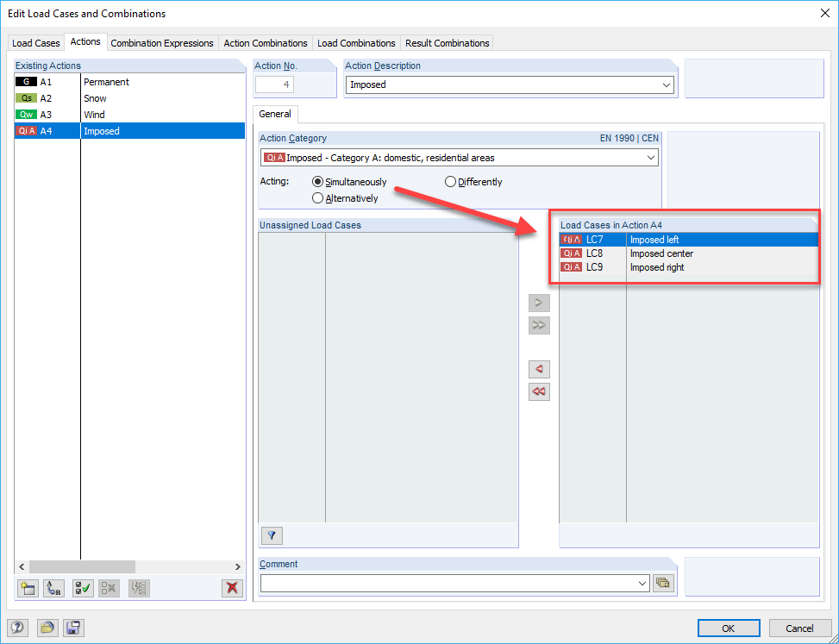Click the Action No. input field
Viewport: 839px width, 644px height.
(274, 84)
